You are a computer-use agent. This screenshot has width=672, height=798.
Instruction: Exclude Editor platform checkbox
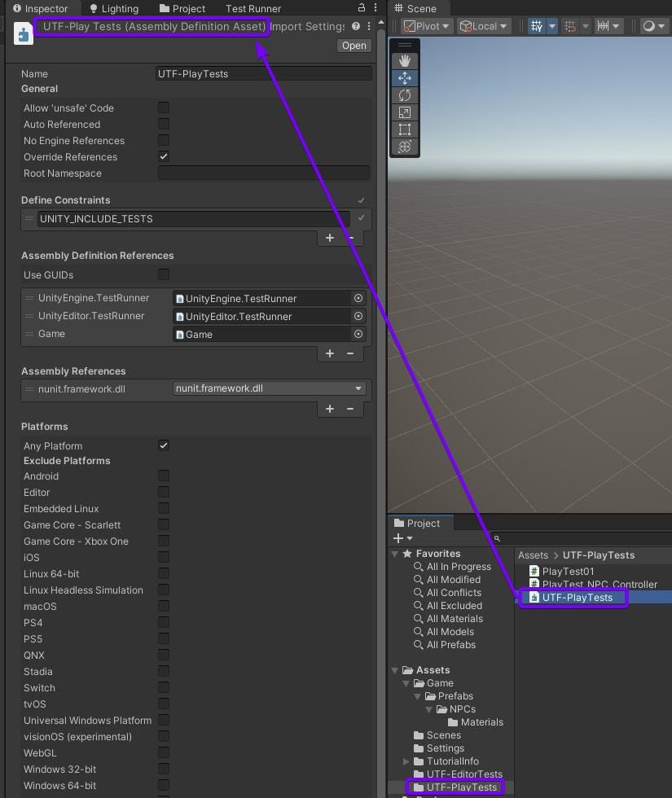(164, 492)
